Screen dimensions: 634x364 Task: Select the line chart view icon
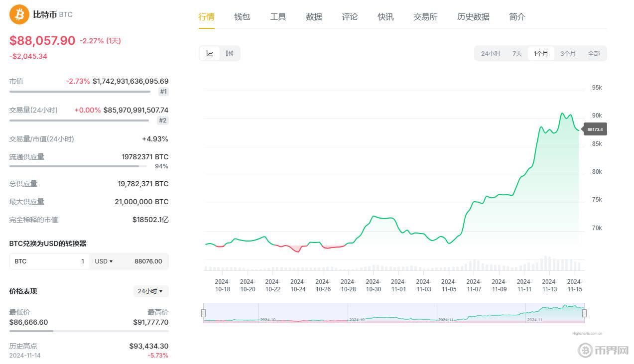[209, 53]
